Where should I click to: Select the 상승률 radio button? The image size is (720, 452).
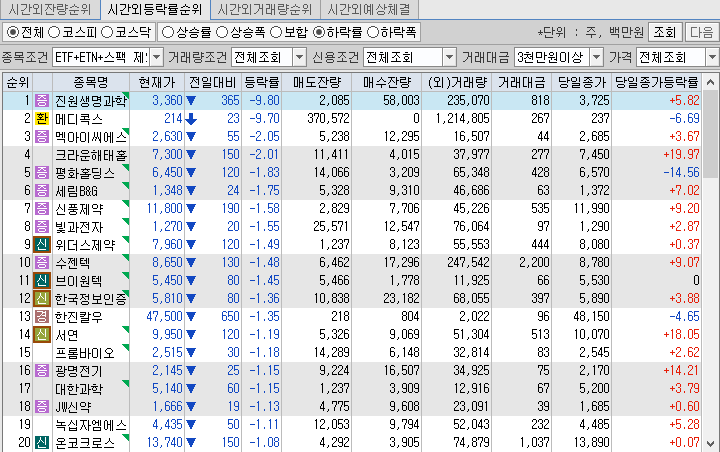pos(168,32)
